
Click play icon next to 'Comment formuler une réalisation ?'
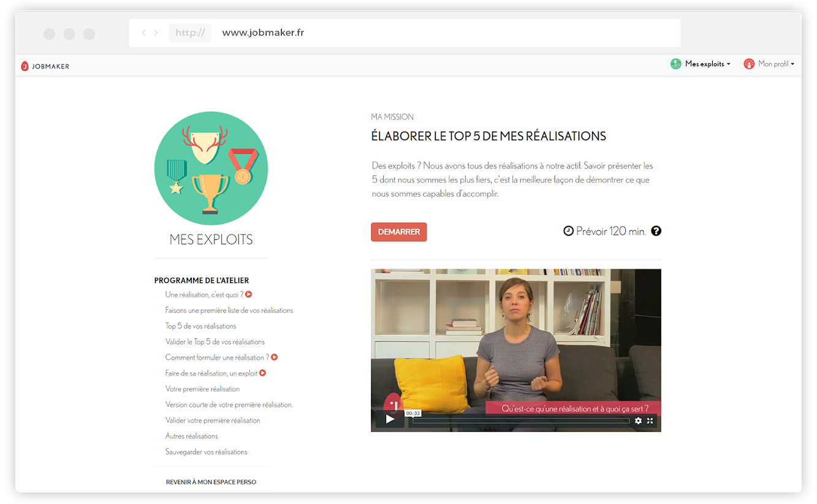coord(275,357)
